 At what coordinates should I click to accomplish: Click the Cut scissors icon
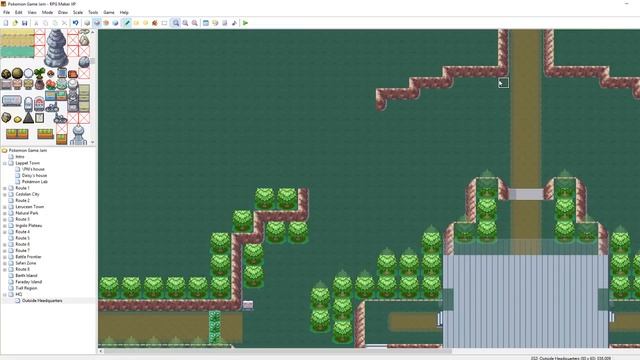pos(36,23)
